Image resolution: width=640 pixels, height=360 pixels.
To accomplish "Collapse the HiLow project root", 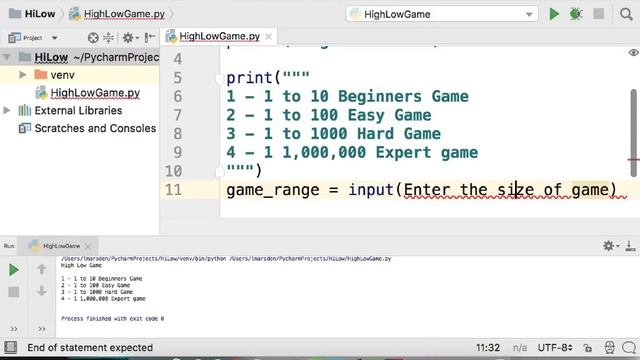I will pos(7,57).
